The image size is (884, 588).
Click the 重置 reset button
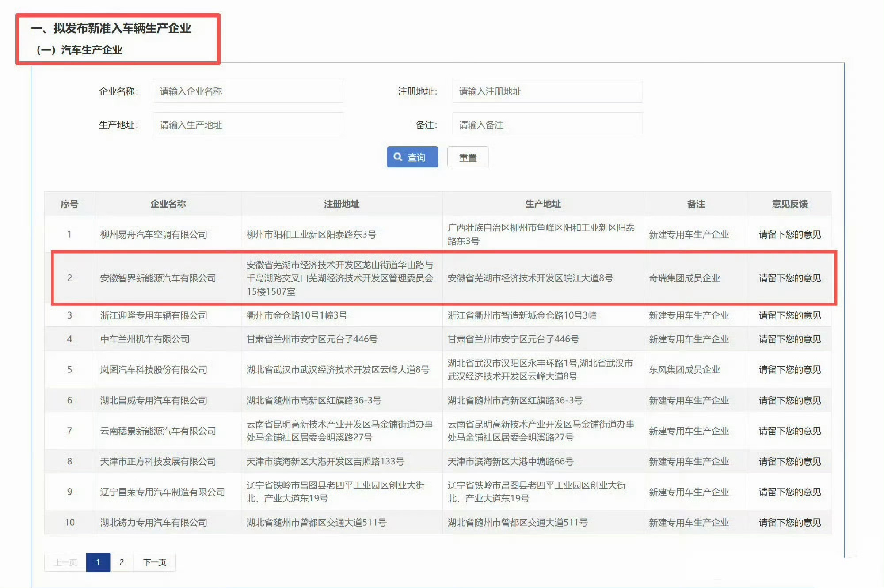coord(468,157)
